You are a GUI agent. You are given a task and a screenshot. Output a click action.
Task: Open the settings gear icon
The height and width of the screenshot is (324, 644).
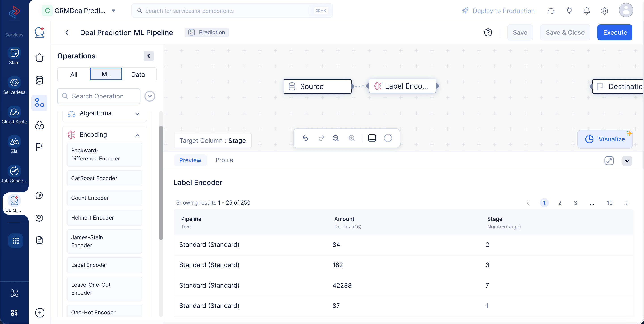(x=604, y=11)
